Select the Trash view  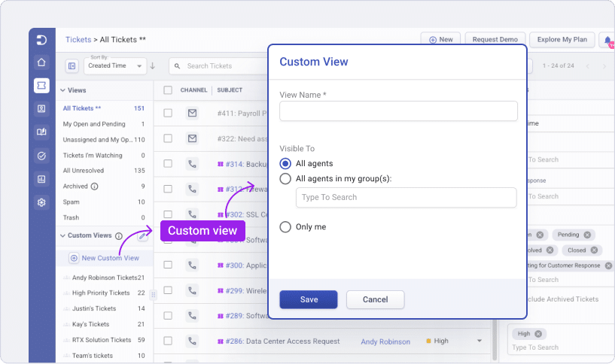tap(104, 218)
